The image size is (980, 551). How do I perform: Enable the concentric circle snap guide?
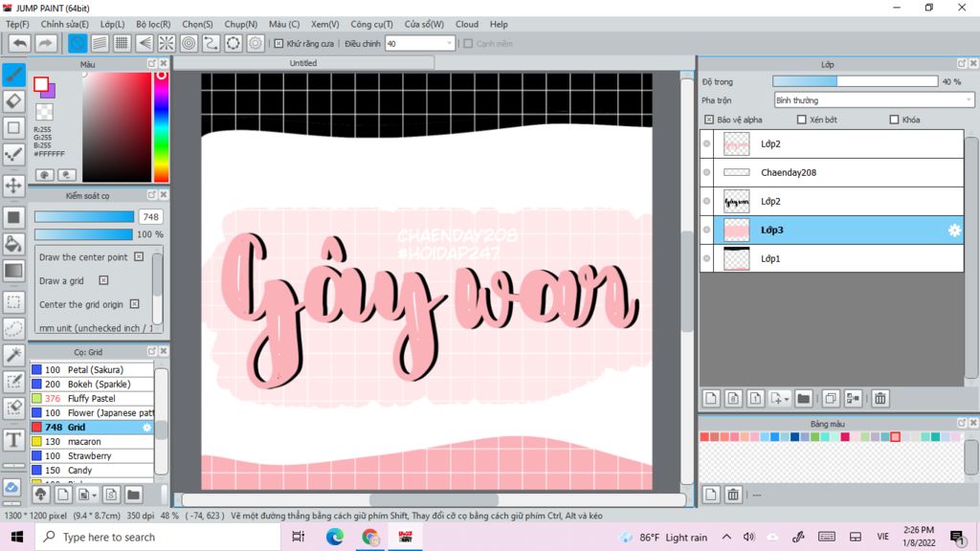point(189,43)
